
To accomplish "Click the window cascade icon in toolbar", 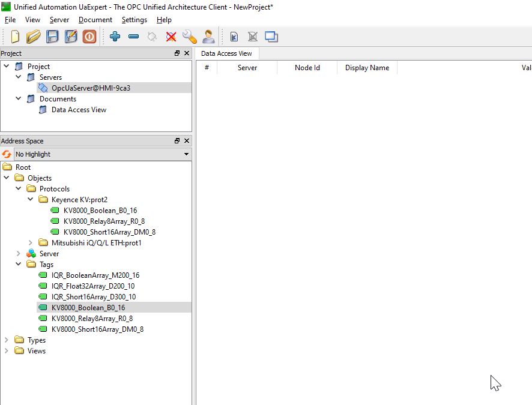I will 271,37.
